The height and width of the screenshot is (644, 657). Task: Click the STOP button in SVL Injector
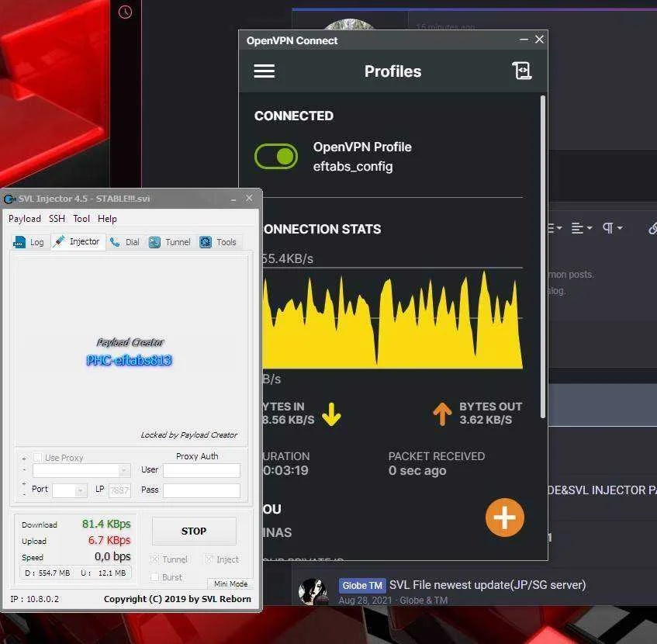(x=194, y=531)
